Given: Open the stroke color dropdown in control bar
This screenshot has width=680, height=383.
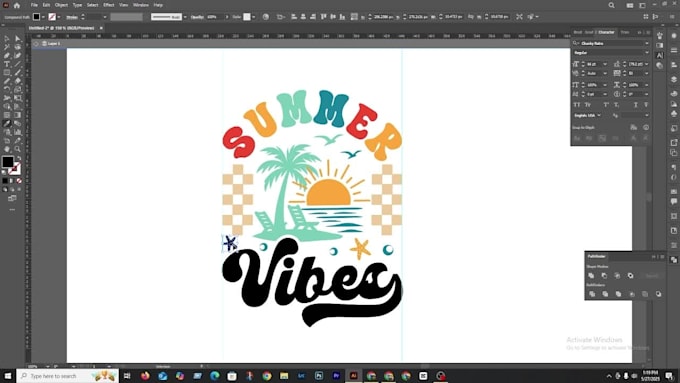Looking at the screenshot, I should tap(59, 17).
